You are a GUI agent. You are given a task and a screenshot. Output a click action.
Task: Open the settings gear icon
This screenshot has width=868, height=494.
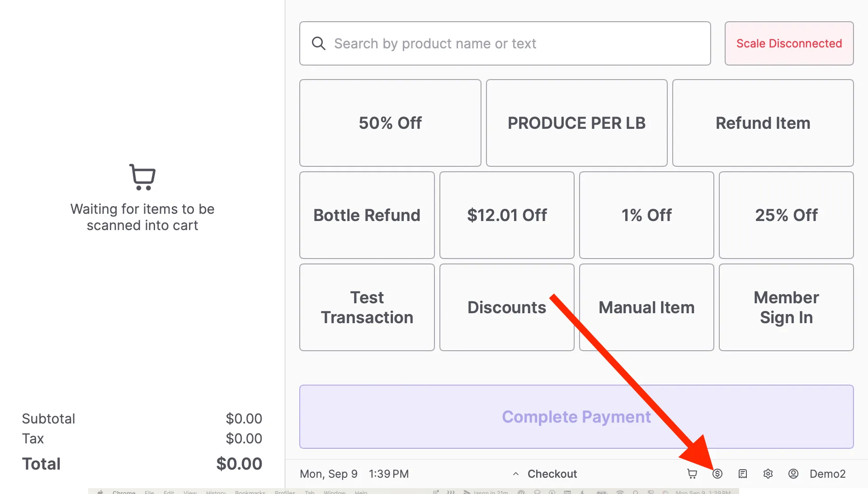click(768, 474)
